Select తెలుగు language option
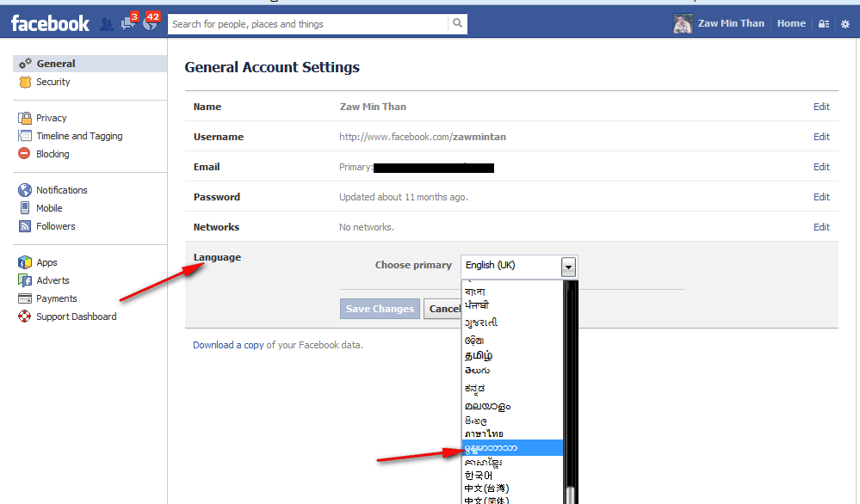This screenshot has height=504, width=860. pos(477,371)
